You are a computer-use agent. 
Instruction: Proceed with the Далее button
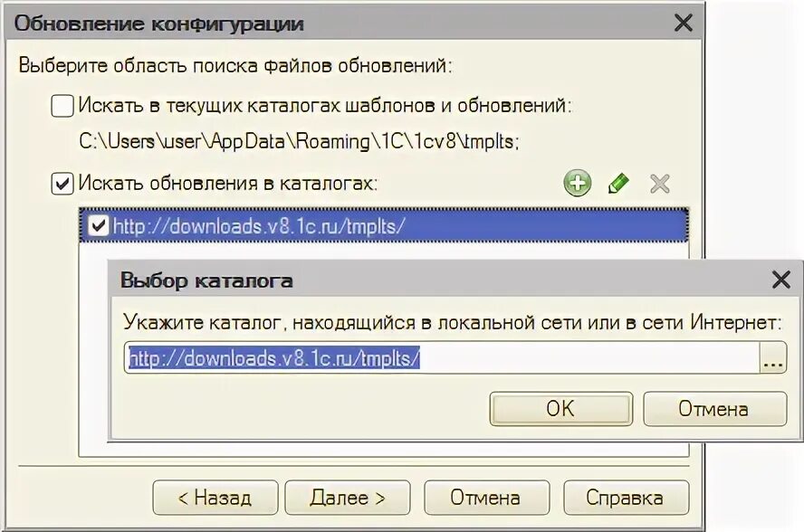click(x=348, y=497)
